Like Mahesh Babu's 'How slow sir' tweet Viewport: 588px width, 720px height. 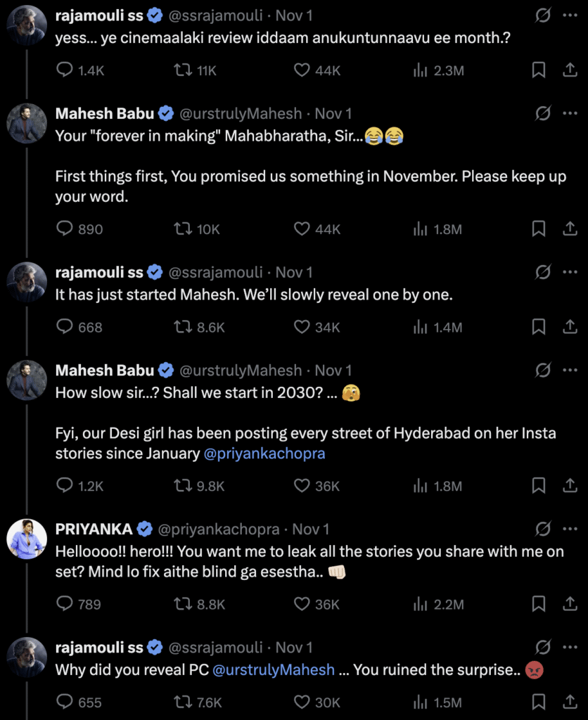(x=302, y=486)
